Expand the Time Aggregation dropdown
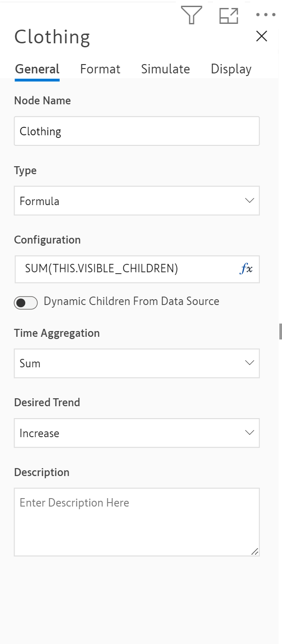282x644 pixels. point(137,363)
